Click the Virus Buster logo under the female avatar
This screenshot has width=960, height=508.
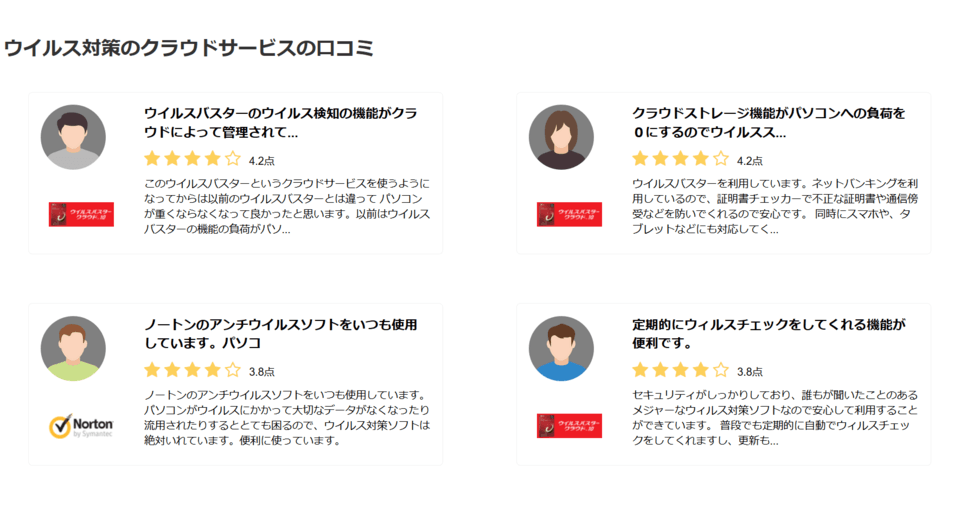click(x=569, y=214)
